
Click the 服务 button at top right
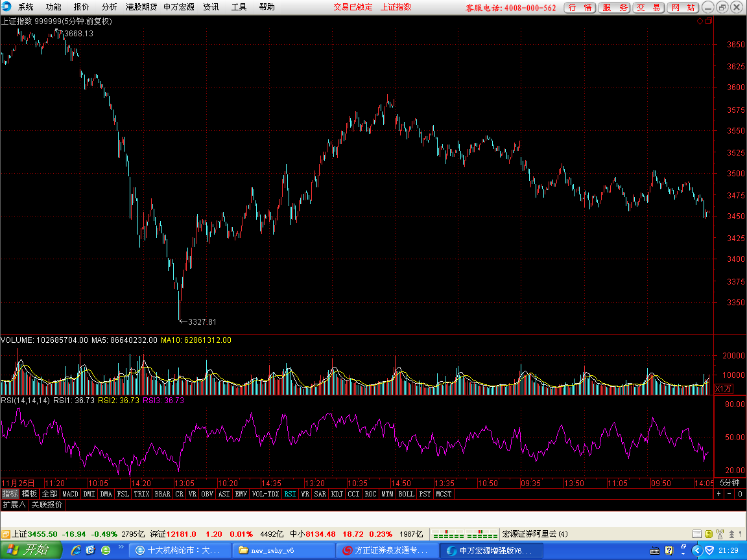coord(614,8)
